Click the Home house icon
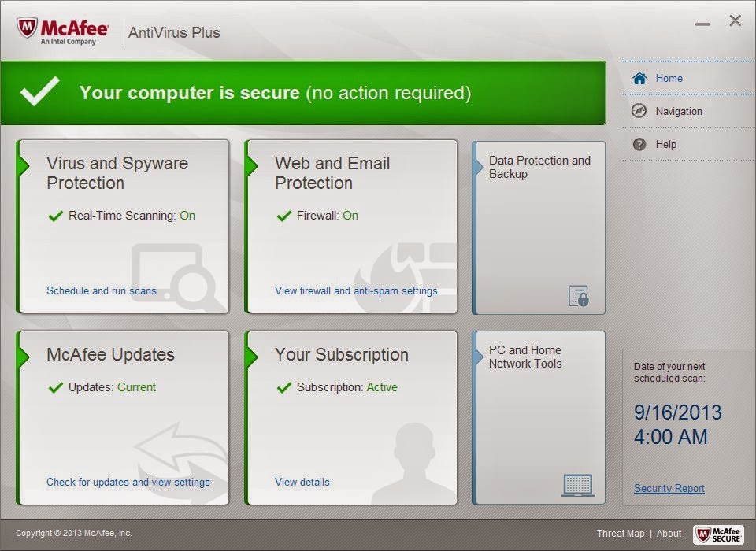The image size is (756, 551). point(639,78)
